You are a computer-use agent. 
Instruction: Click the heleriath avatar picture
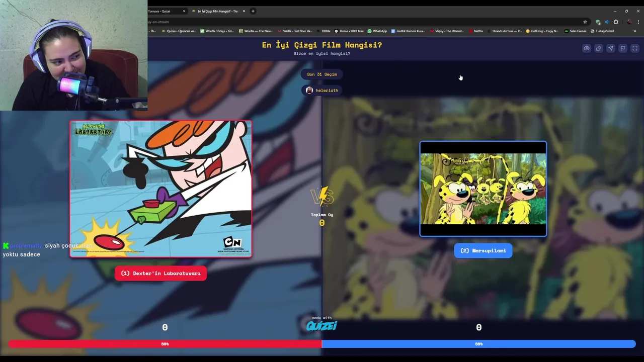tap(309, 90)
